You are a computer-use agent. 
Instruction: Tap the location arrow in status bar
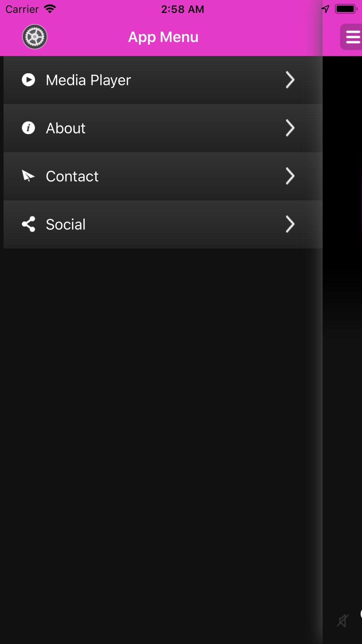(325, 9)
